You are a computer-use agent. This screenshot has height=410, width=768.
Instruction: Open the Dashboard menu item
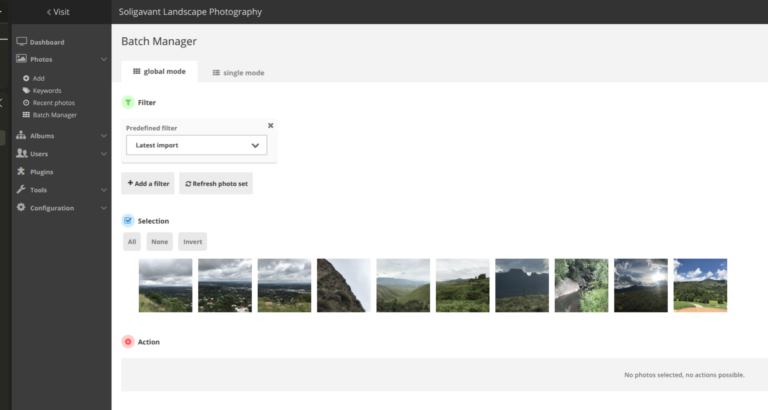coord(47,42)
